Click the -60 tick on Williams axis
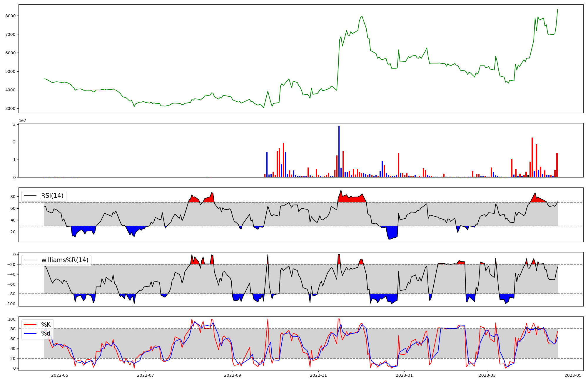Image resolution: width=588 pixels, height=382 pixels. pos(12,284)
